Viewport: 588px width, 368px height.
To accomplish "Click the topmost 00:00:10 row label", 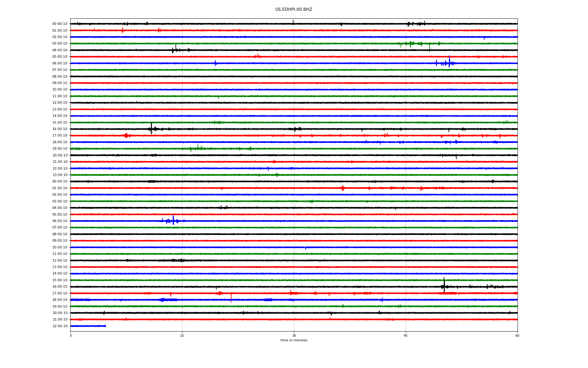I will point(60,24).
